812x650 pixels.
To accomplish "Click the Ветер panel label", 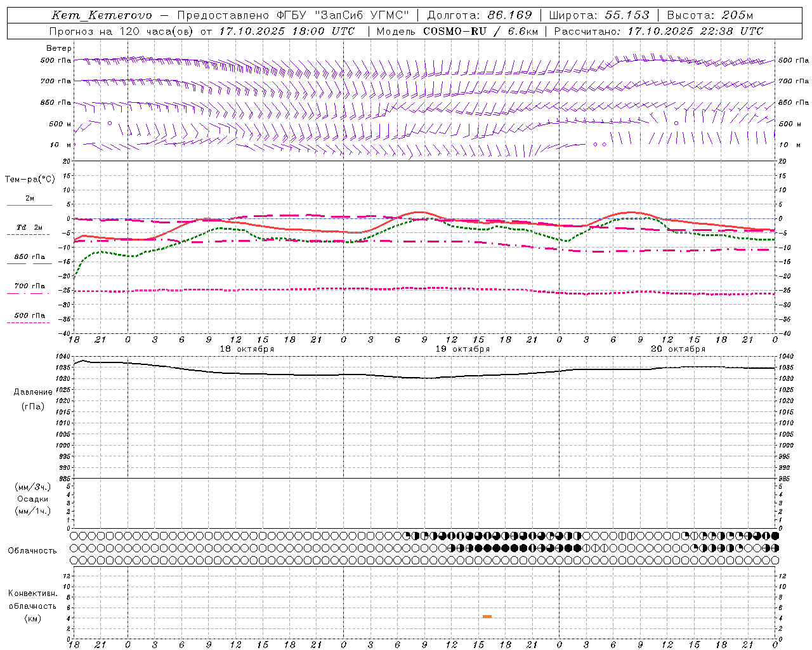I will point(59,48).
